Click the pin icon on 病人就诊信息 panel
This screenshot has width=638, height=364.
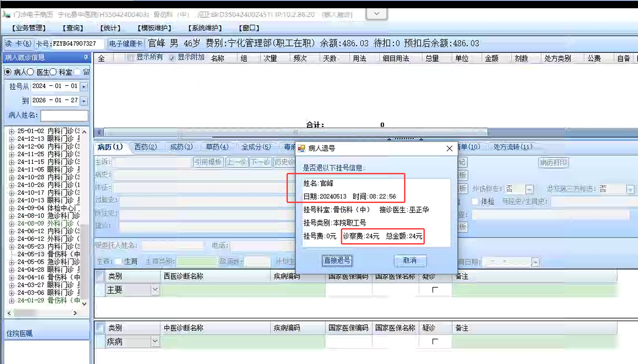point(86,57)
